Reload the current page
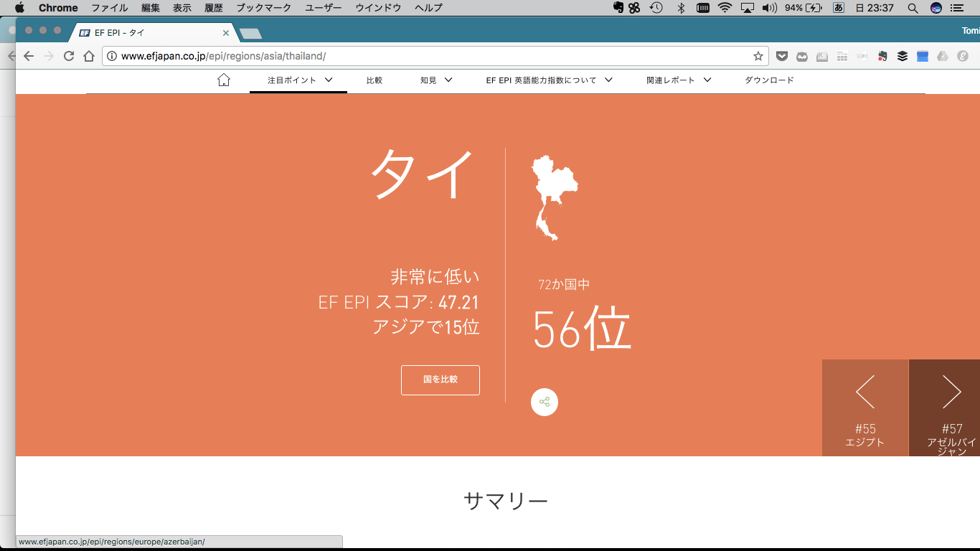 [69, 56]
